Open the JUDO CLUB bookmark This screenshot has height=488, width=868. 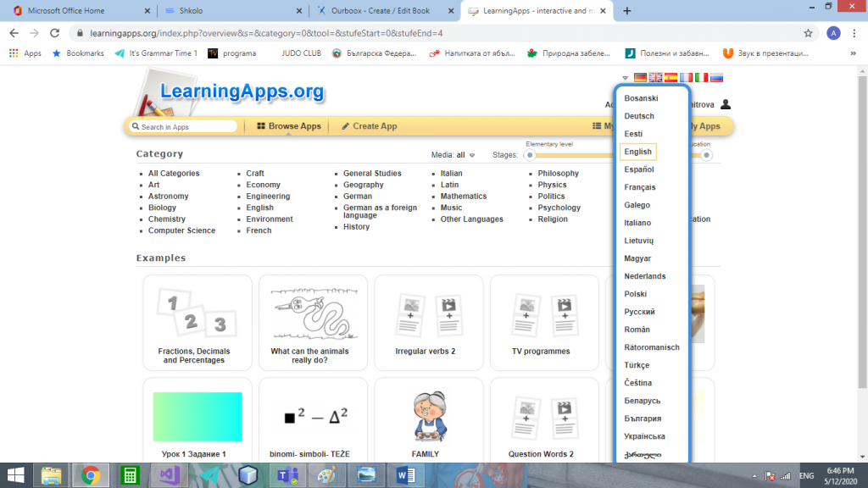click(x=301, y=53)
